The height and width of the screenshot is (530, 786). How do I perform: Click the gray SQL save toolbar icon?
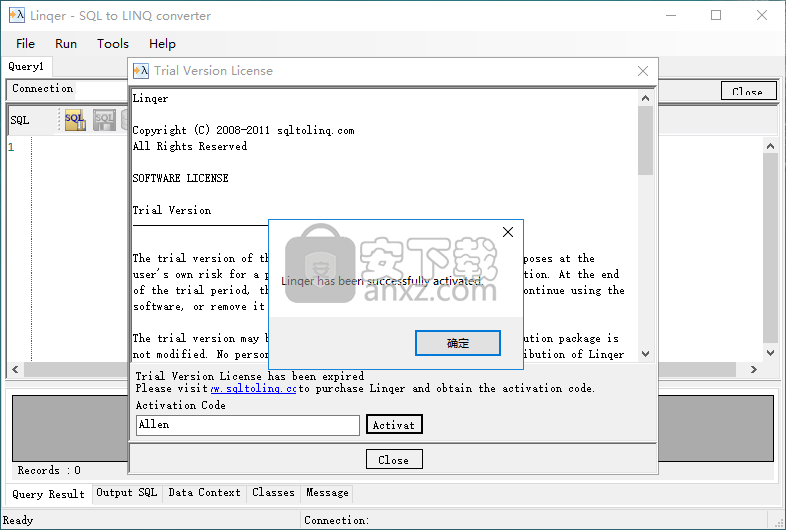point(104,120)
